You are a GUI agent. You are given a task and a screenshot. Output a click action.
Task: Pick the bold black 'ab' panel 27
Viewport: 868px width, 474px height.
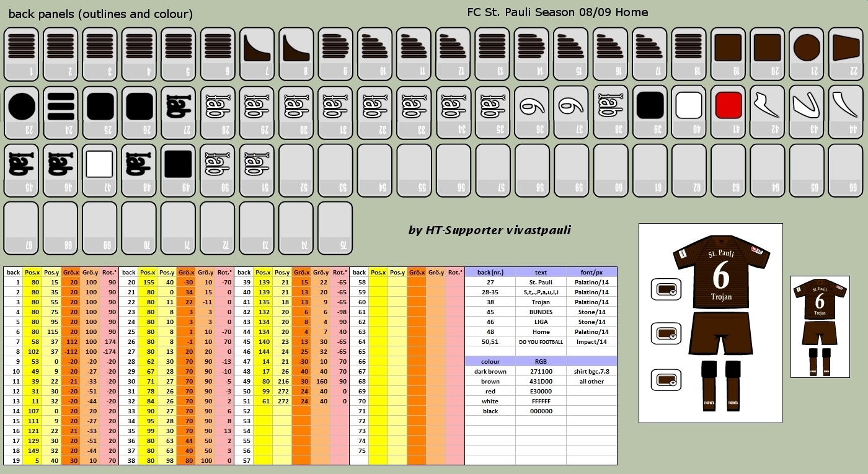point(179,112)
